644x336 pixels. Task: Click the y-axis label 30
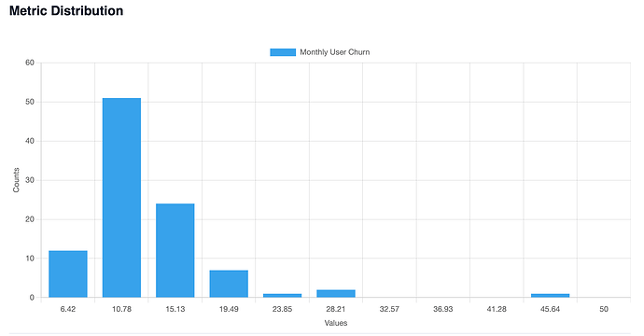coord(30,180)
